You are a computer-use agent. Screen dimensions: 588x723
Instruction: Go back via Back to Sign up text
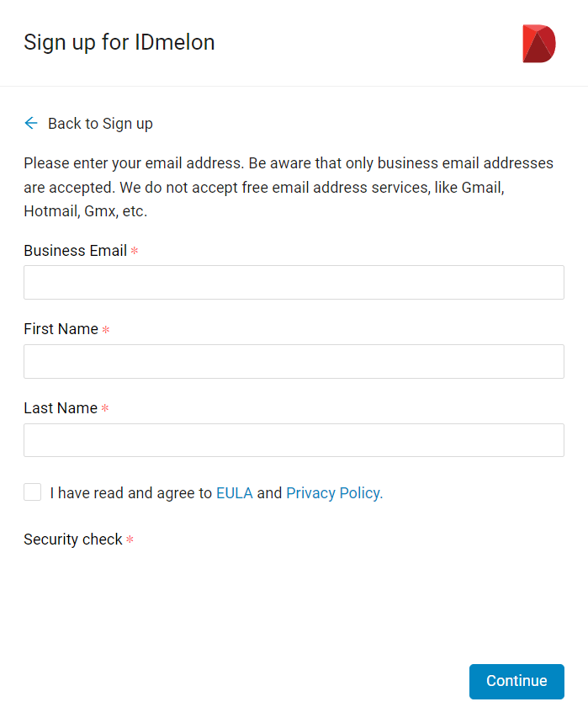(x=100, y=124)
